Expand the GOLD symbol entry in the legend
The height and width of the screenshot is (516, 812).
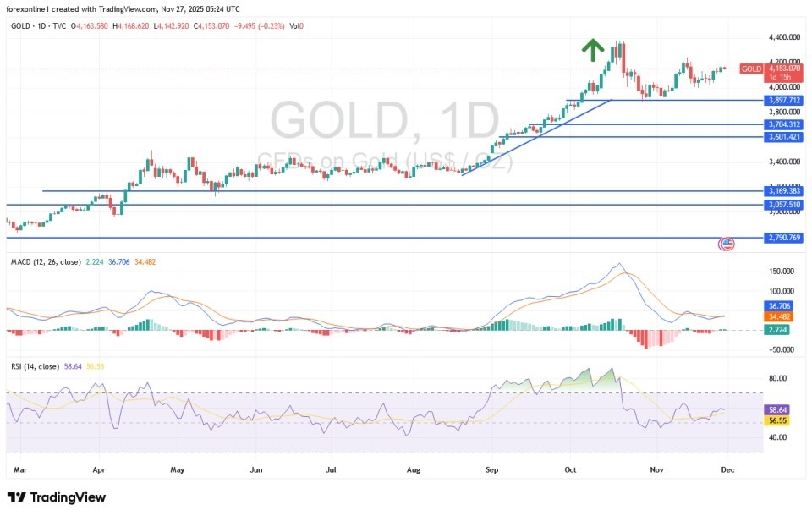click(x=19, y=25)
